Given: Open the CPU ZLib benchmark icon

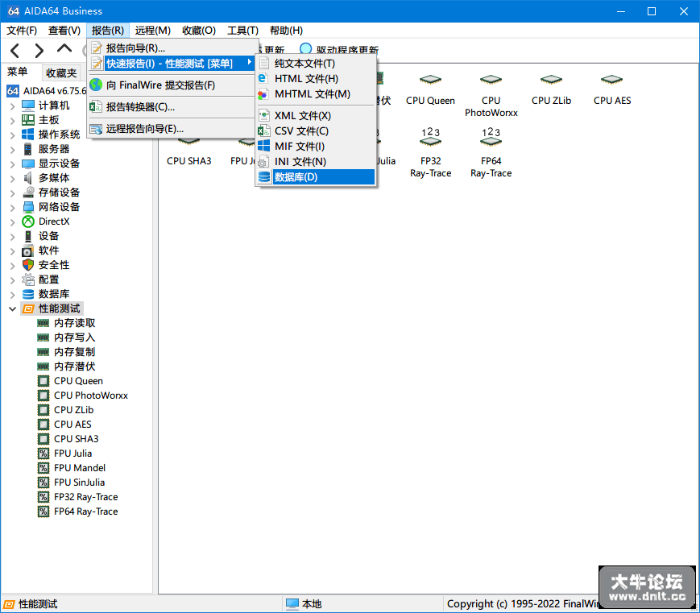Looking at the screenshot, I should click(551, 89).
